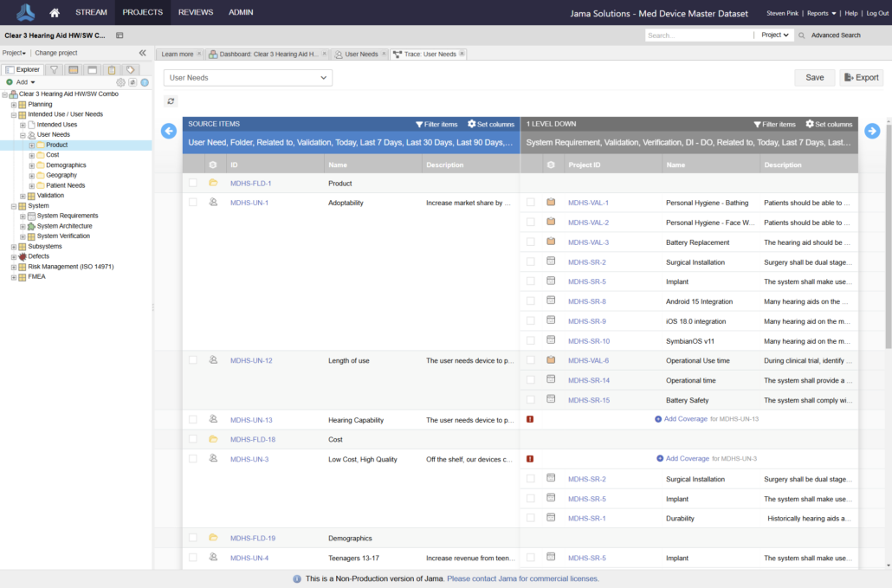Screen dimensions: 892x588
Task: Switch to the Dashboard: Clear 3 Hearing Aid tab
Action: tap(268, 54)
